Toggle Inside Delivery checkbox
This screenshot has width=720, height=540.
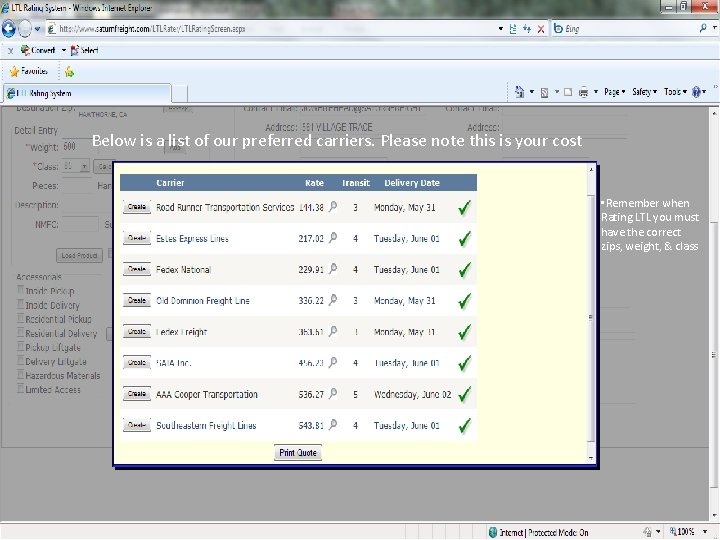(x=20, y=304)
